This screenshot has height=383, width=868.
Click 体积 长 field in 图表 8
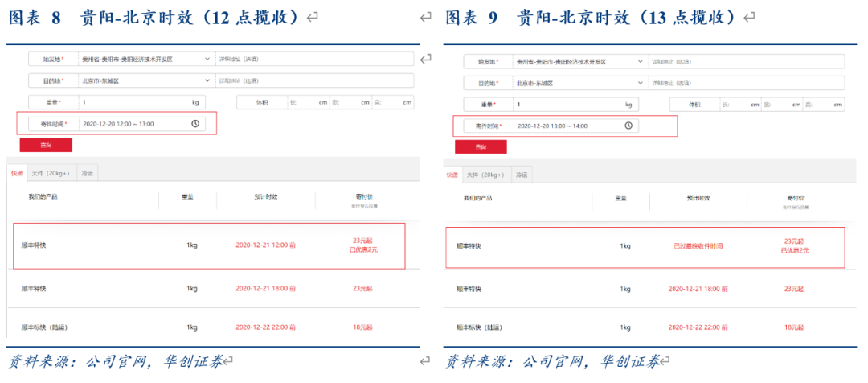(x=309, y=102)
